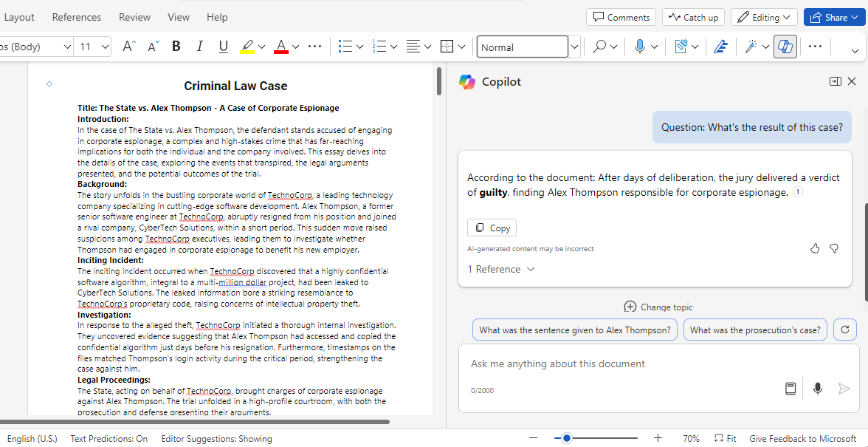Open the View tab
This screenshot has height=447, width=868.
(x=179, y=17)
